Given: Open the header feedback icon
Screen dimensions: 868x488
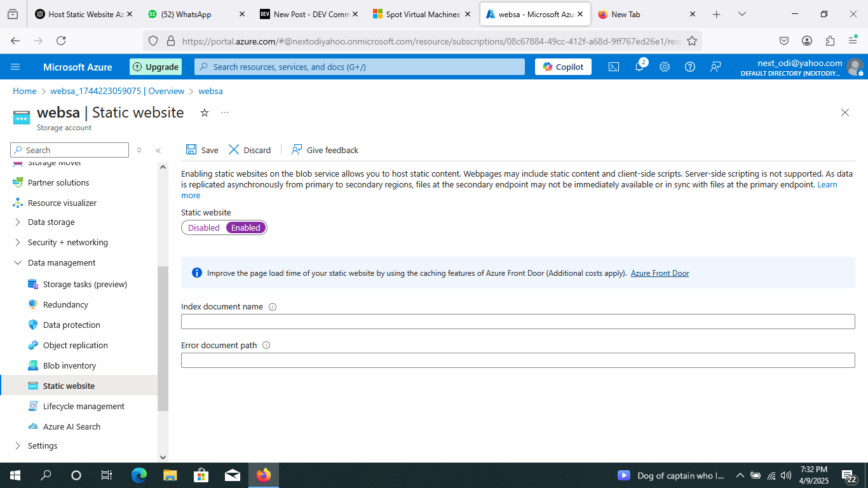Looking at the screenshot, I should (715, 67).
